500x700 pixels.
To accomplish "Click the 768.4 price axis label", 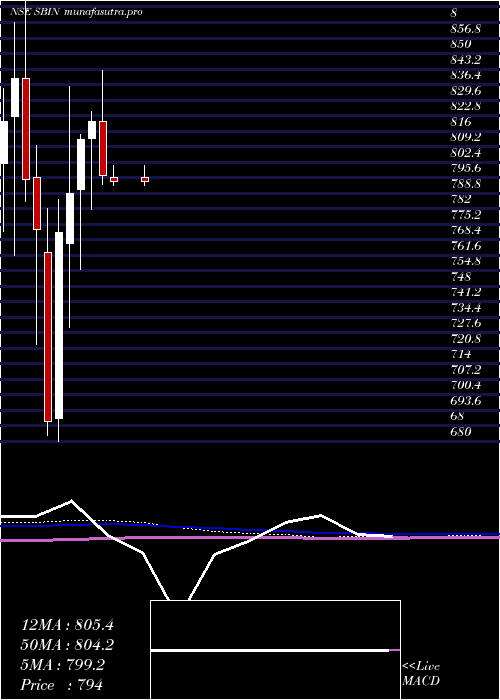I will click(x=465, y=230).
